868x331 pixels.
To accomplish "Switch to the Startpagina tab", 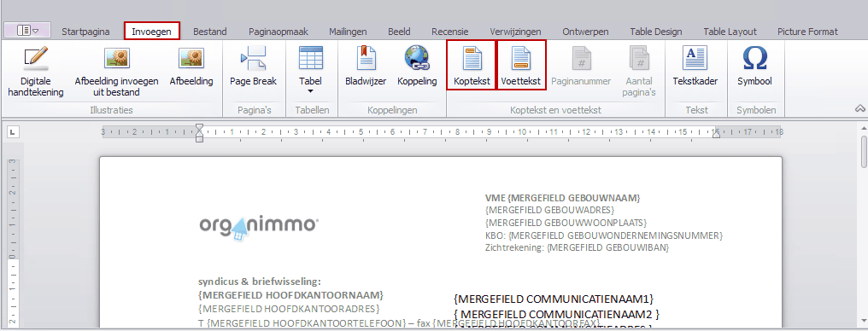I will 85,32.
